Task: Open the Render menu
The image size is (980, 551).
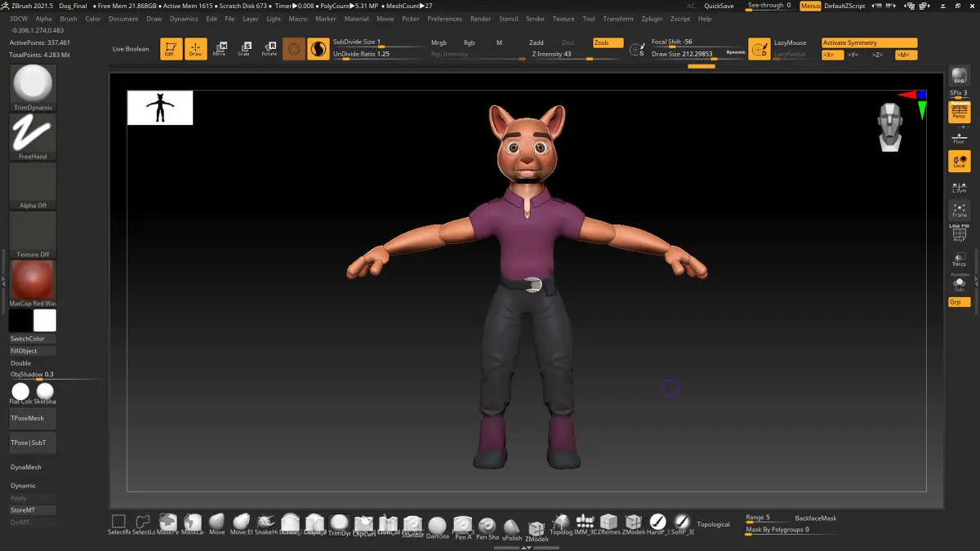Action: click(481, 19)
